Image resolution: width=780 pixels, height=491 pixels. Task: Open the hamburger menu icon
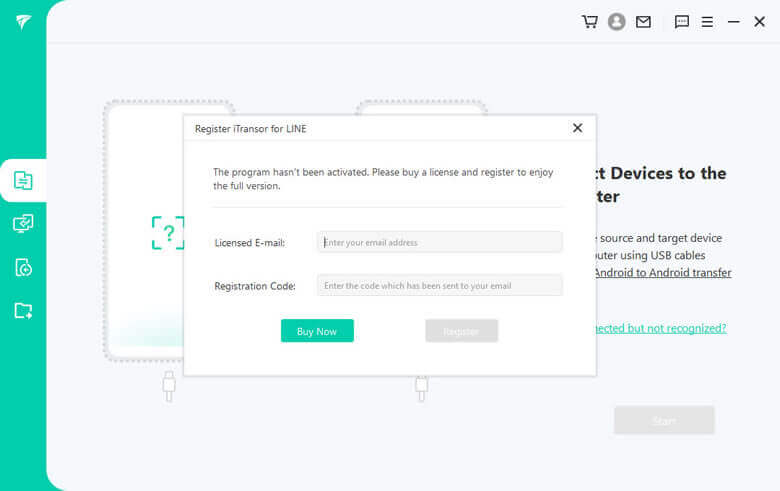tap(707, 22)
